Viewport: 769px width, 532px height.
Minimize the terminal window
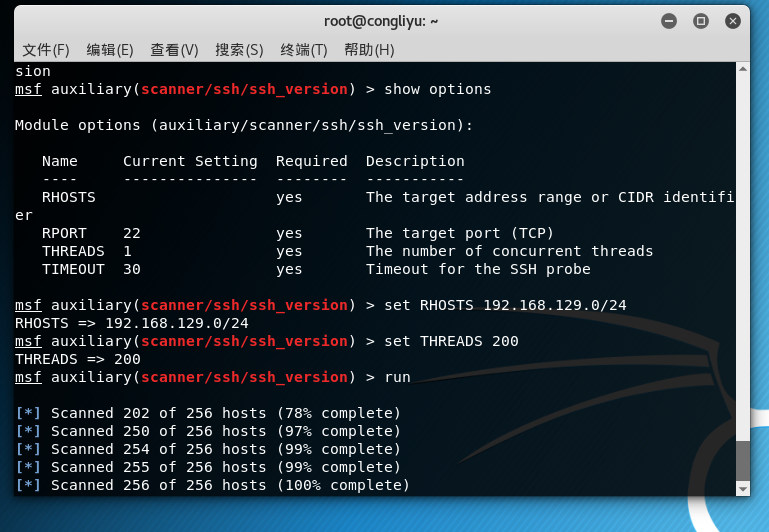[x=668, y=21]
